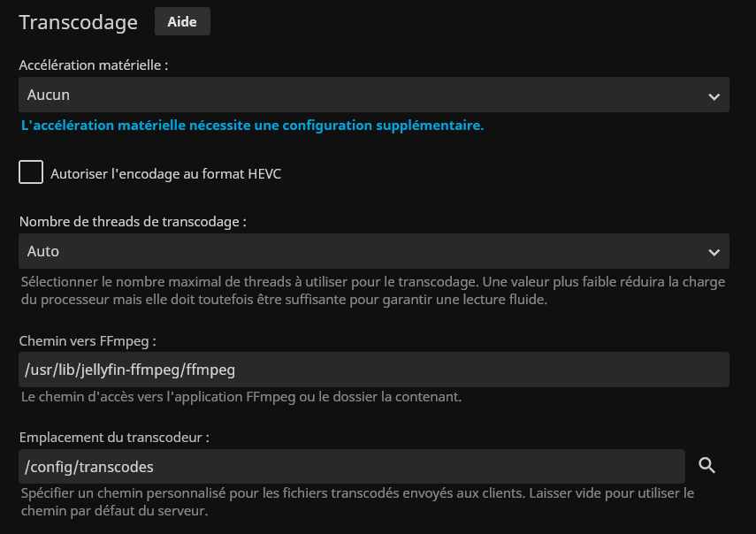Click the 'Emplacement du transcodeur :' label
This screenshot has width=756, height=534.
point(114,437)
